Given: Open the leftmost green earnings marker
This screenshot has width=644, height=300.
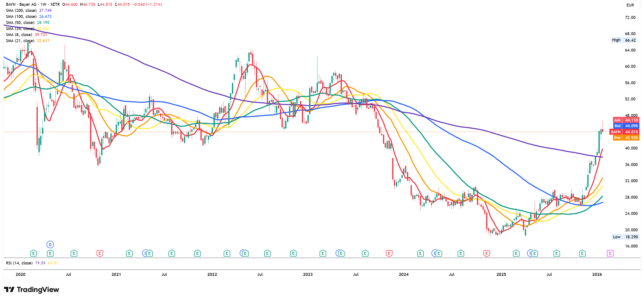Looking at the screenshot, I should click(33, 253).
